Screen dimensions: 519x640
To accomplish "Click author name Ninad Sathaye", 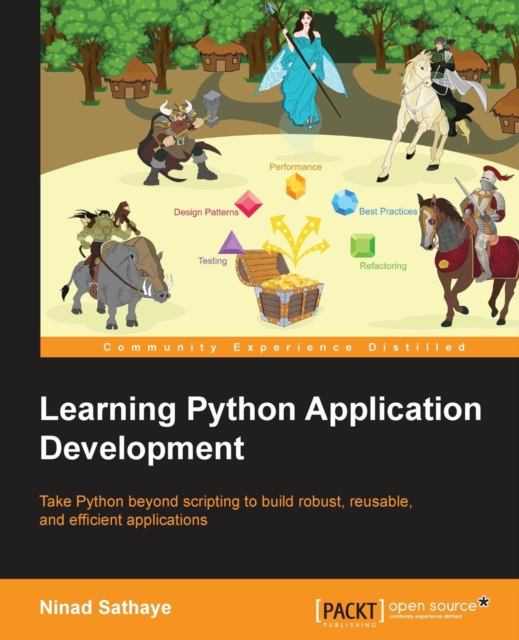I will [105, 607].
